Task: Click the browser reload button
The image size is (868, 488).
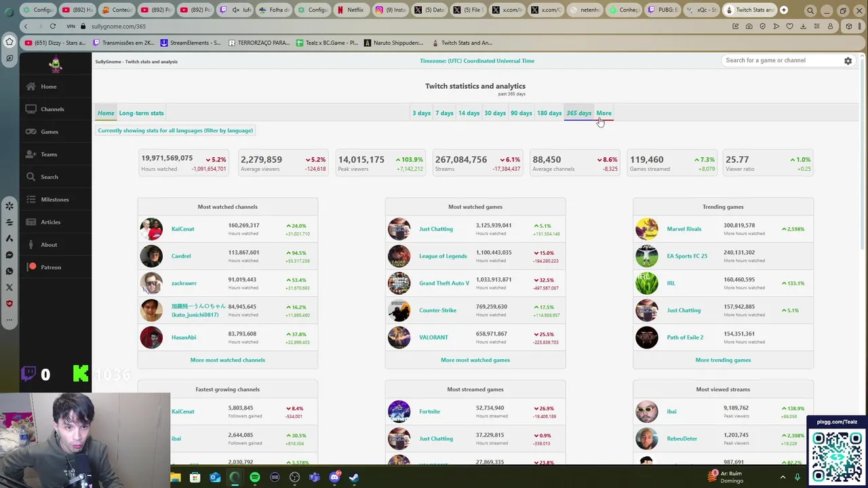Action: tap(52, 26)
